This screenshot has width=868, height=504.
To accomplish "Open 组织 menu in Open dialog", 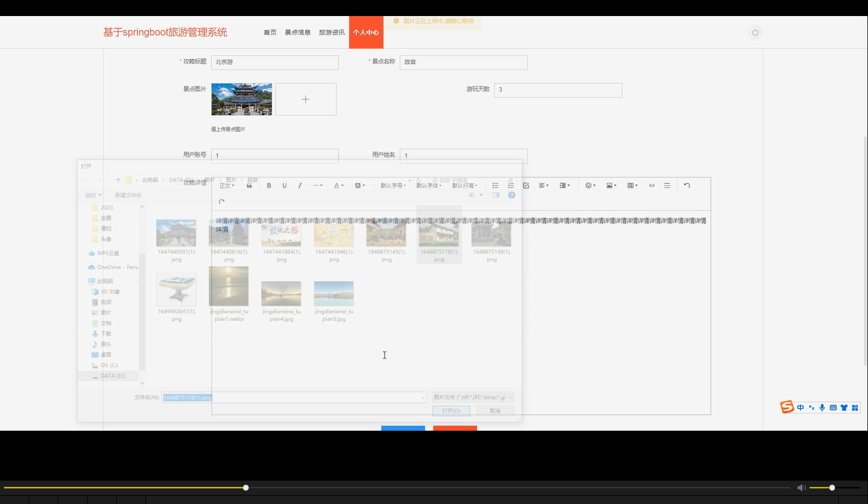I will (93, 195).
